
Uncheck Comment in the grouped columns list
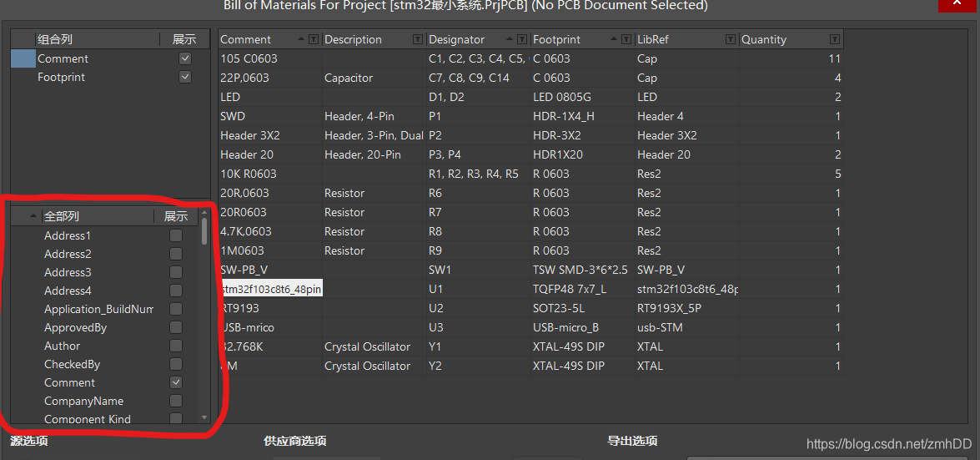click(x=185, y=59)
